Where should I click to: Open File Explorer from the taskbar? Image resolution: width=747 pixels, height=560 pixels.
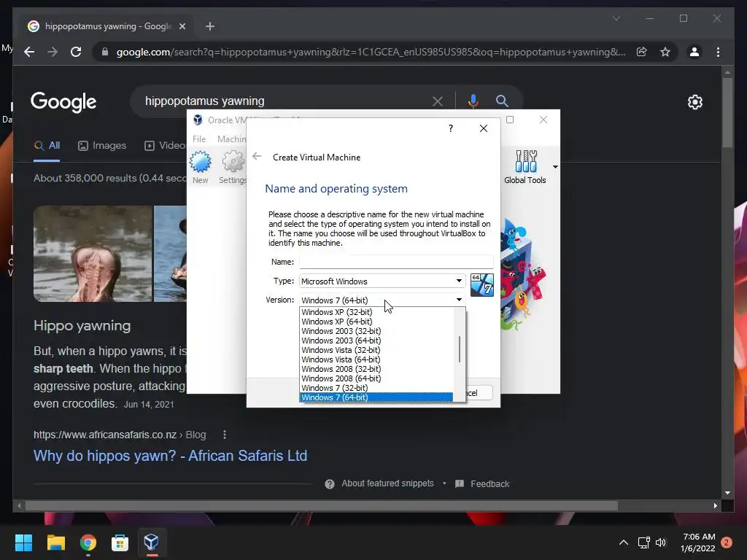55,542
